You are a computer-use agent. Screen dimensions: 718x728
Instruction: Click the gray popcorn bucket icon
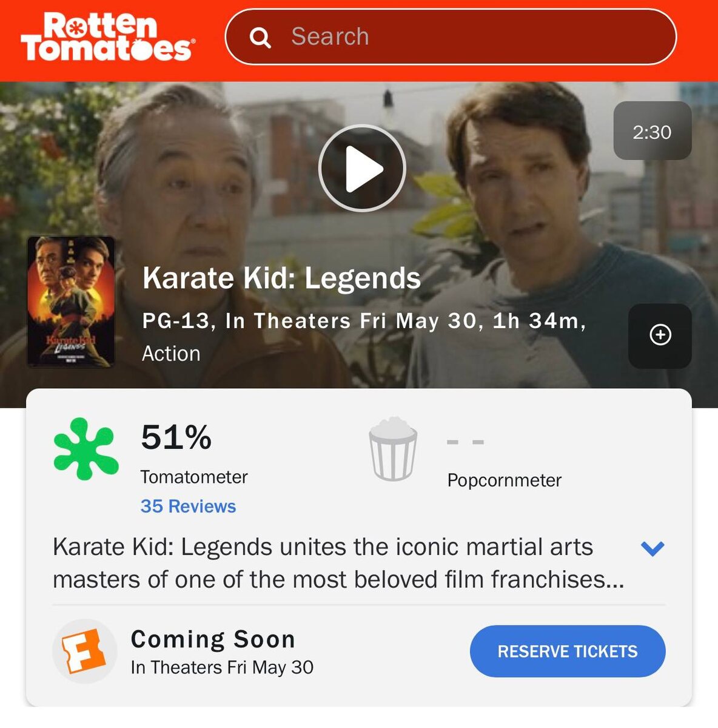tap(393, 449)
